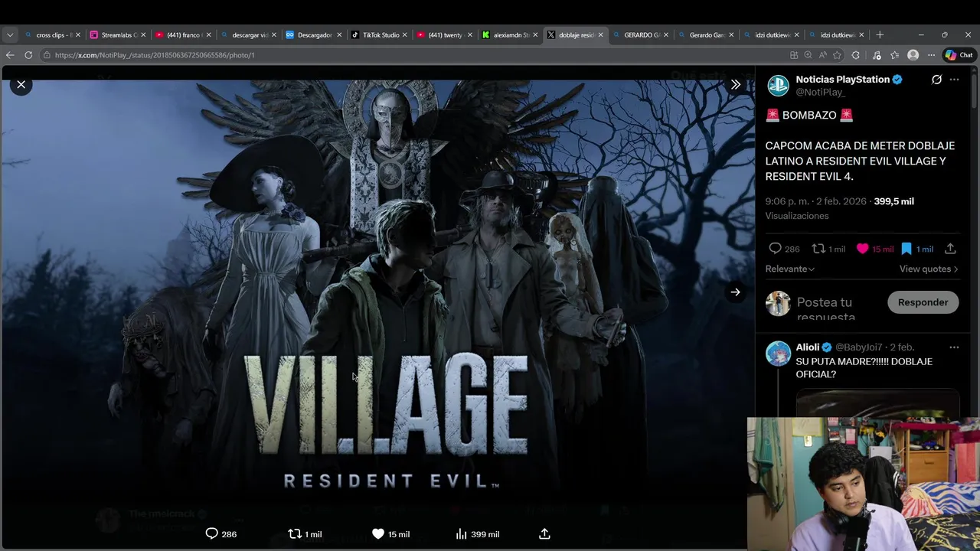This screenshot has height=551, width=980.
Task: Add page to favorites with star icon
Action: point(837,55)
